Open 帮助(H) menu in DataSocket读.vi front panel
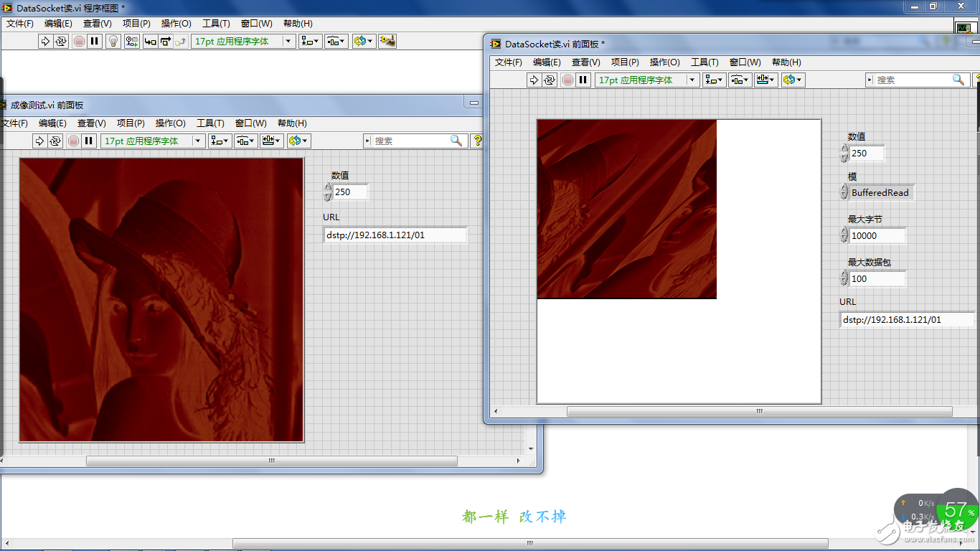 pos(786,62)
